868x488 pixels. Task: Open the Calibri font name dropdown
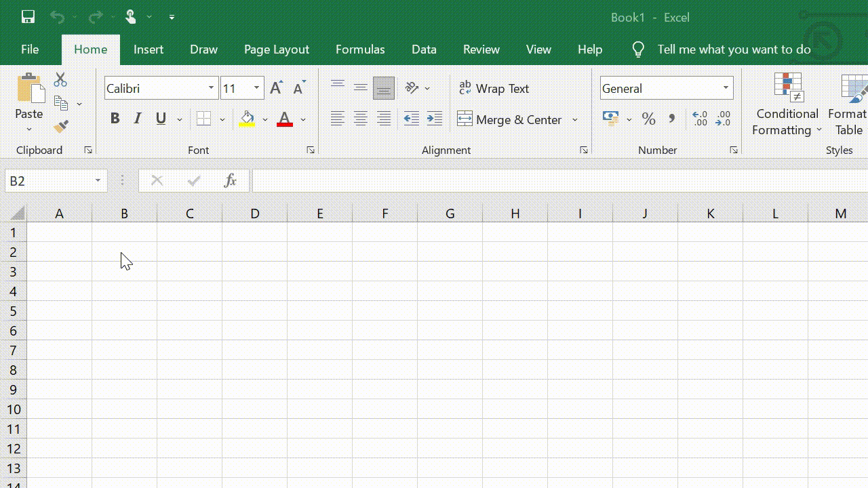(x=211, y=88)
